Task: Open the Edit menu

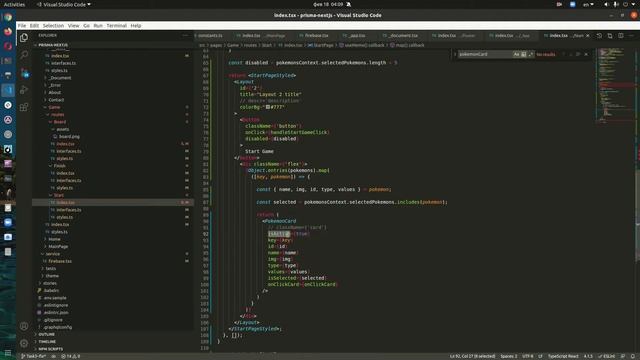Action: 34,25
